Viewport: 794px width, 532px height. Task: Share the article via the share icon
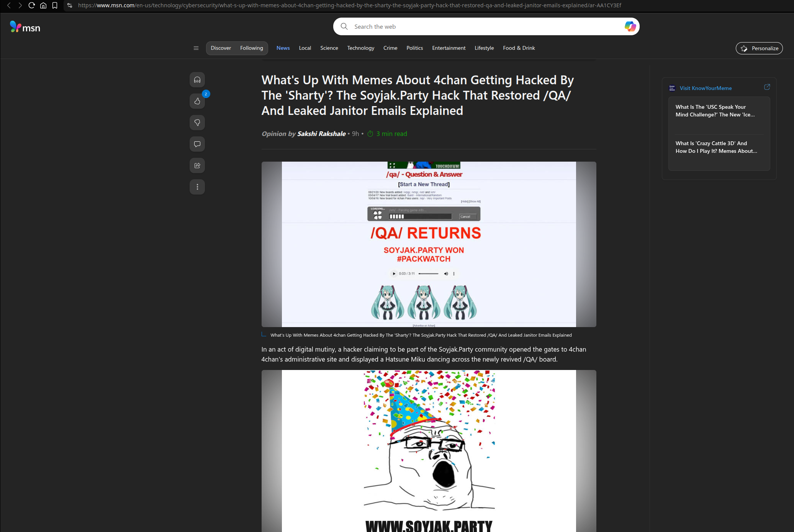[197, 165]
